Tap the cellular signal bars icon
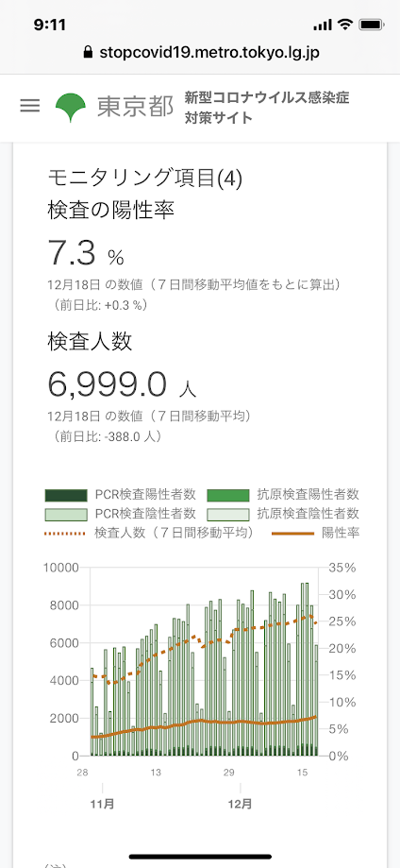The height and width of the screenshot is (868, 400). 322,26
